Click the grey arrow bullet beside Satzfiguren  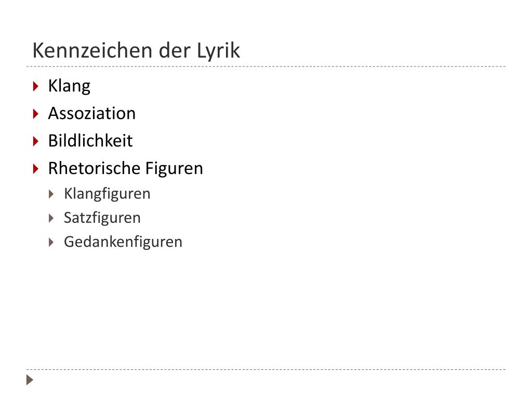tap(51, 218)
